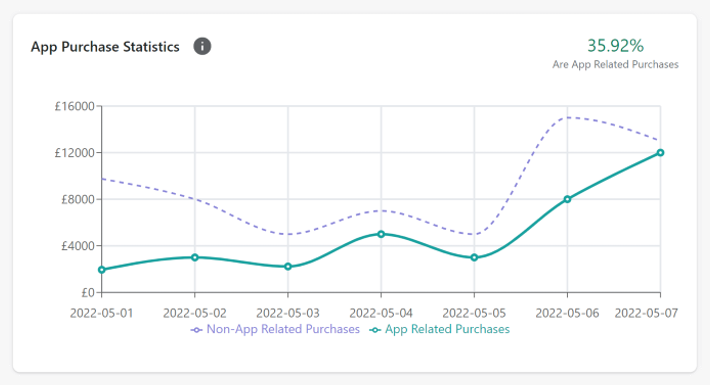Screen dimensions: 710x385
Task: Click the £16000 axis label
Action: click(x=75, y=106)
